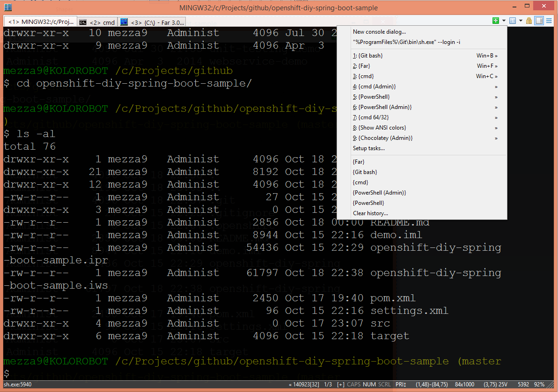Click the active console number 1 icon
This screenshot has width=558, height=392.
pos(513,21)
